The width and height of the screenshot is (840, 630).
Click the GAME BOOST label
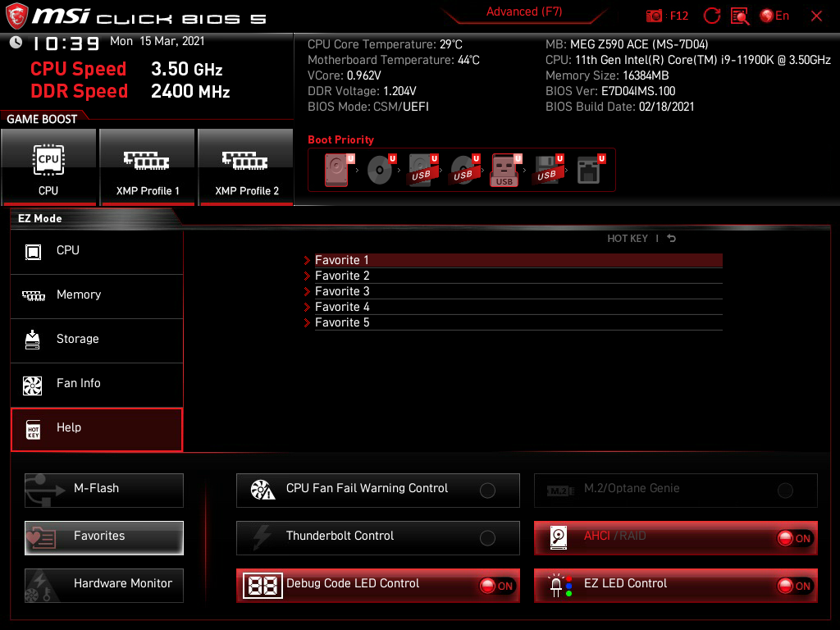[x=42, y=119]
